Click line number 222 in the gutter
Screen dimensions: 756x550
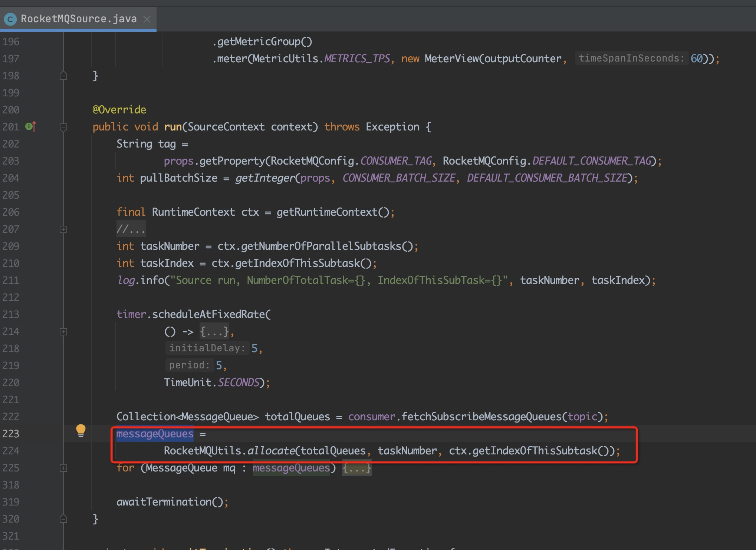(11, 417)
